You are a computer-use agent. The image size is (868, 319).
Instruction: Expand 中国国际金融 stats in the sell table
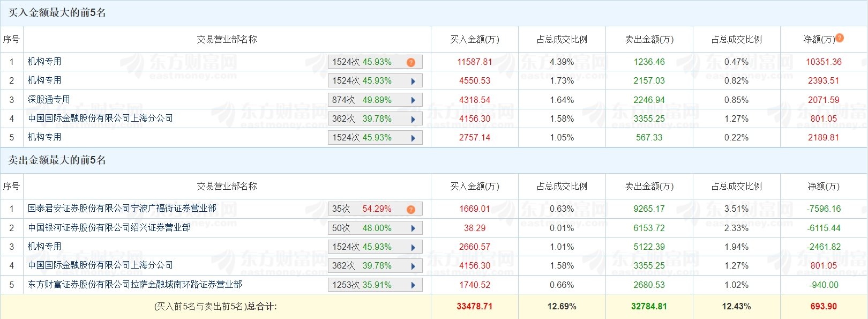point(413,266)
